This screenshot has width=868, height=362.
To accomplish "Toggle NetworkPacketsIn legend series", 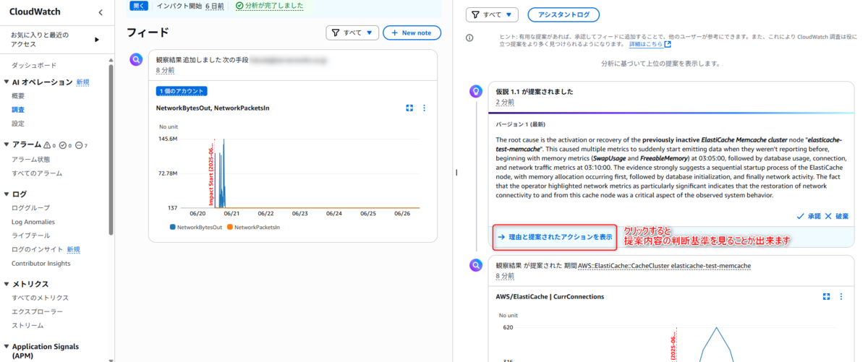I will (253, 228).
